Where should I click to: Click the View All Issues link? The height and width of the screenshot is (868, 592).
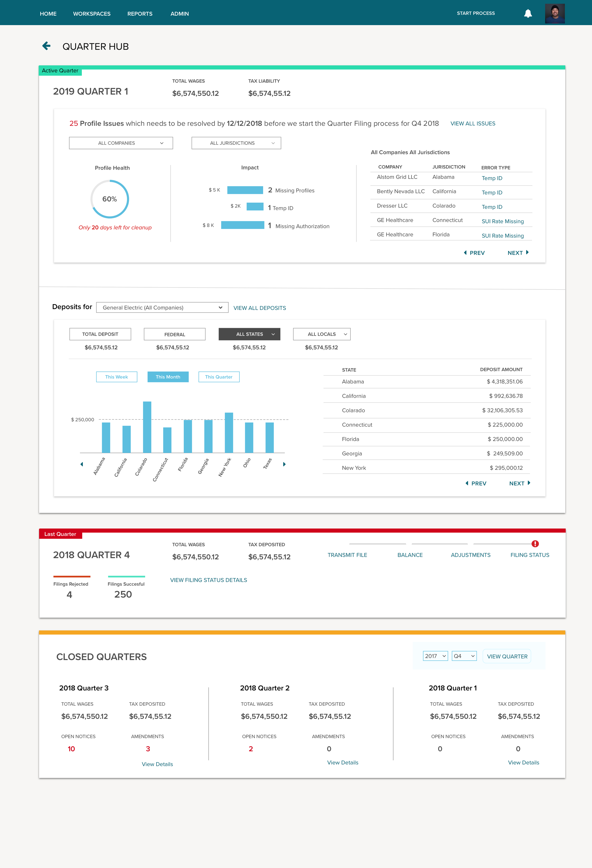coord(473,124)
